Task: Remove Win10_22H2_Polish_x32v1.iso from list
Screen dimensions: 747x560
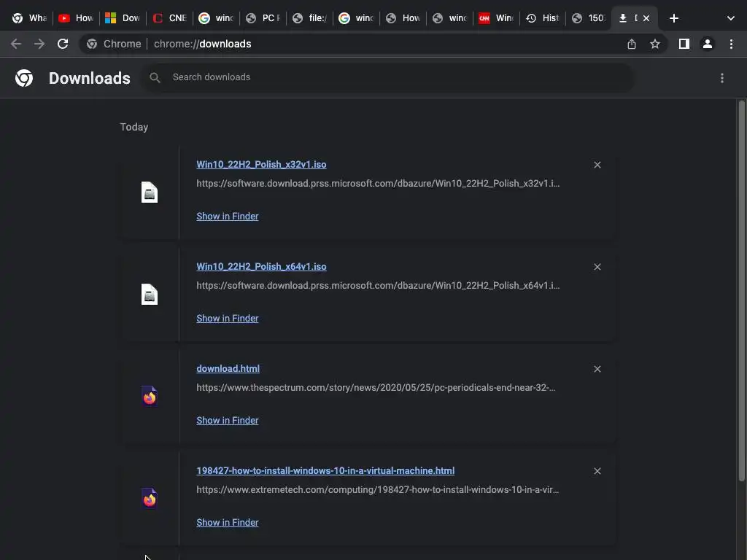Action: coord(597,165)
